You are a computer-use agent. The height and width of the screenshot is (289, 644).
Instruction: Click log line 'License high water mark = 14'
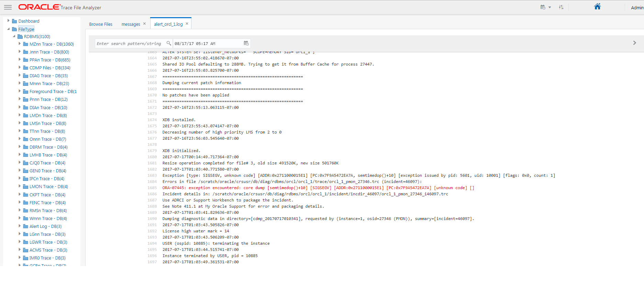point(196,231)
